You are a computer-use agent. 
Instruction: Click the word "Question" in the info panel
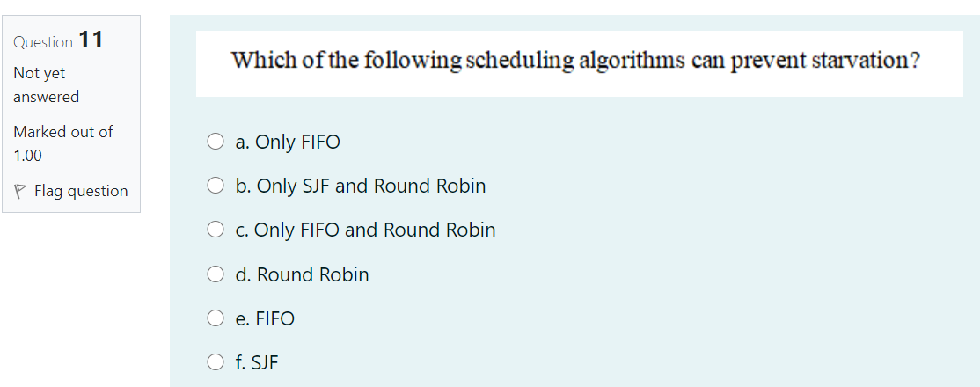click(43, 42)
